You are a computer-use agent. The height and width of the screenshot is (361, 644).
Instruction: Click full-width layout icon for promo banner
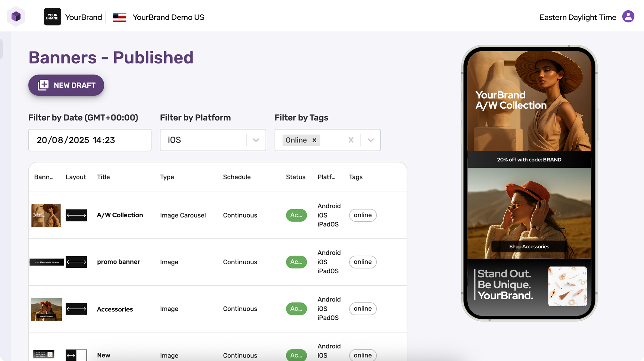pos(76,262)
